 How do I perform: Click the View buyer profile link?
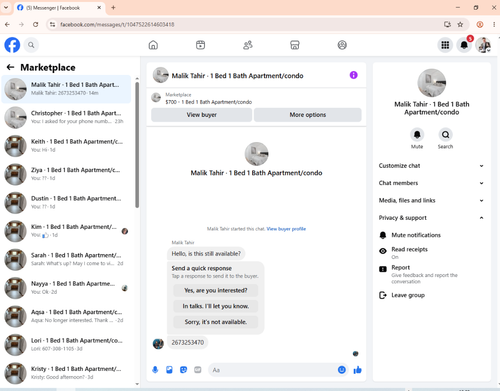click(x=286, y=229)
